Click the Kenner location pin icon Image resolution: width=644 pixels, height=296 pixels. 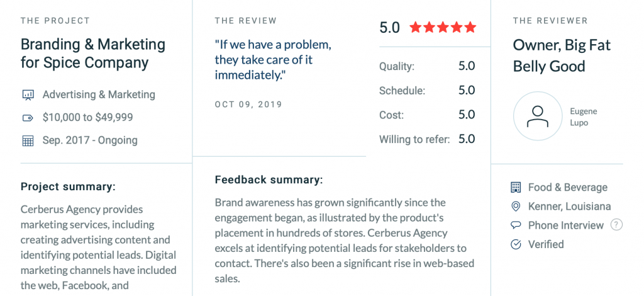pyautogui.click(x=515, y=207)
